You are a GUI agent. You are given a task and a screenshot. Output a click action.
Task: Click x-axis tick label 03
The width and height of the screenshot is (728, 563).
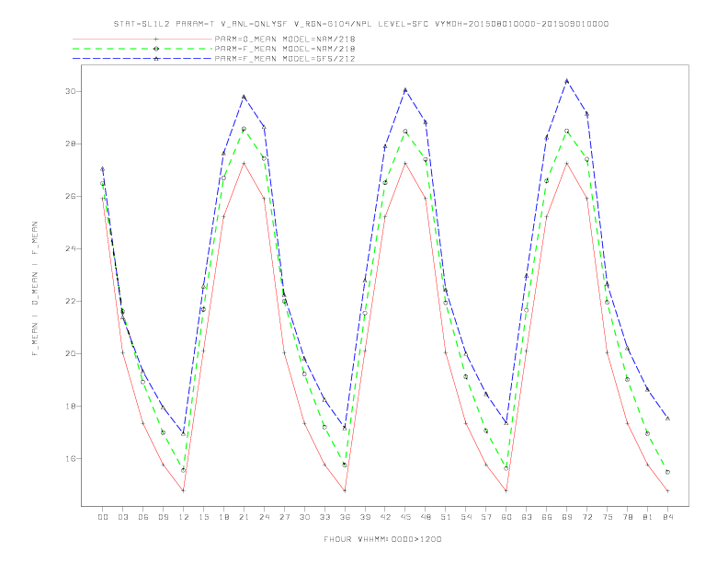[122, 517]
